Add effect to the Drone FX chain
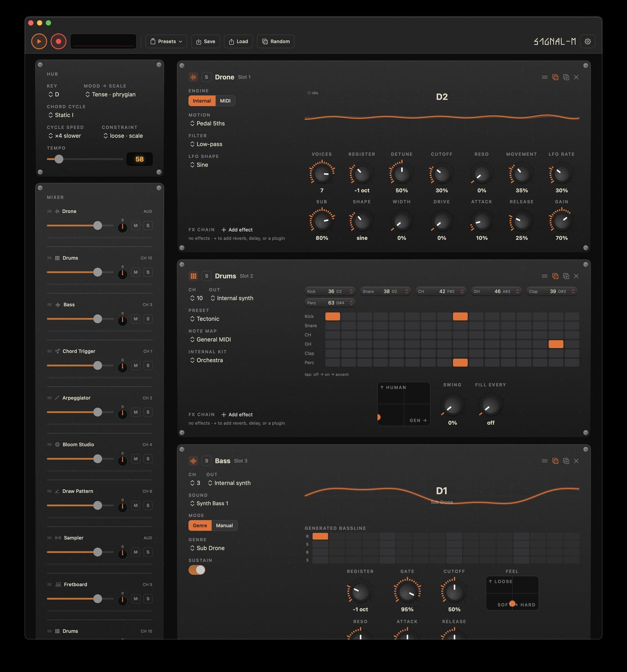This screenshot has height=672, width=627. [x=237, y=230]
